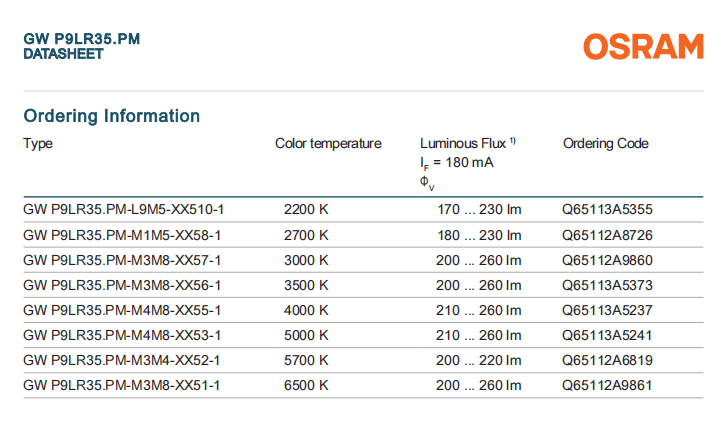719x422 pixels.
Task: Click the 3500 K color temperature cell
Action: [x=306, y=285]
